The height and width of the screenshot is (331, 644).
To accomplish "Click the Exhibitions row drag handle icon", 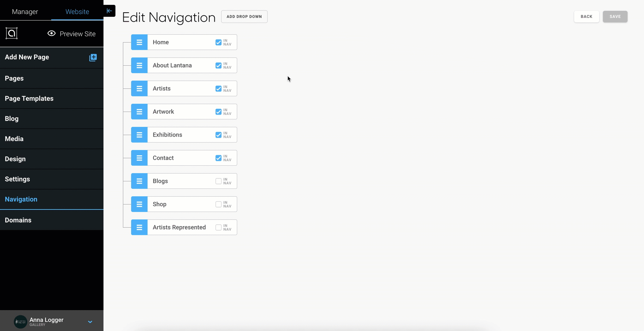I will [139, 135].
